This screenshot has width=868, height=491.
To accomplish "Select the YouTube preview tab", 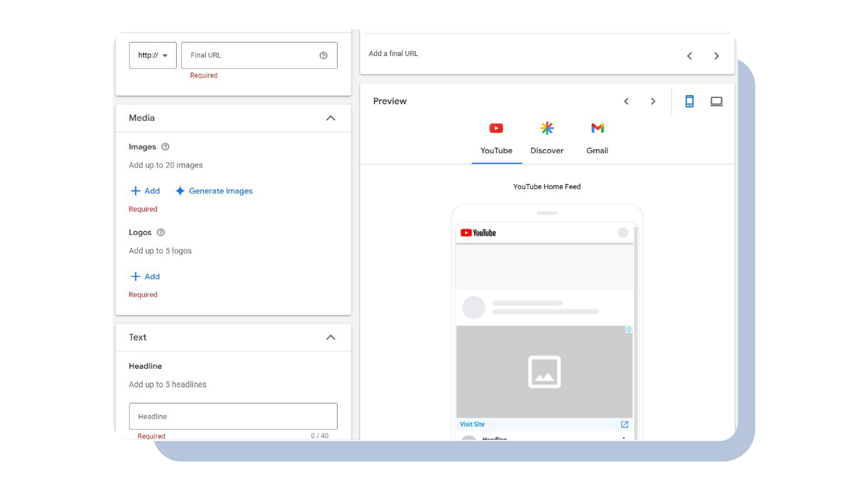I will tap(496, 139).
